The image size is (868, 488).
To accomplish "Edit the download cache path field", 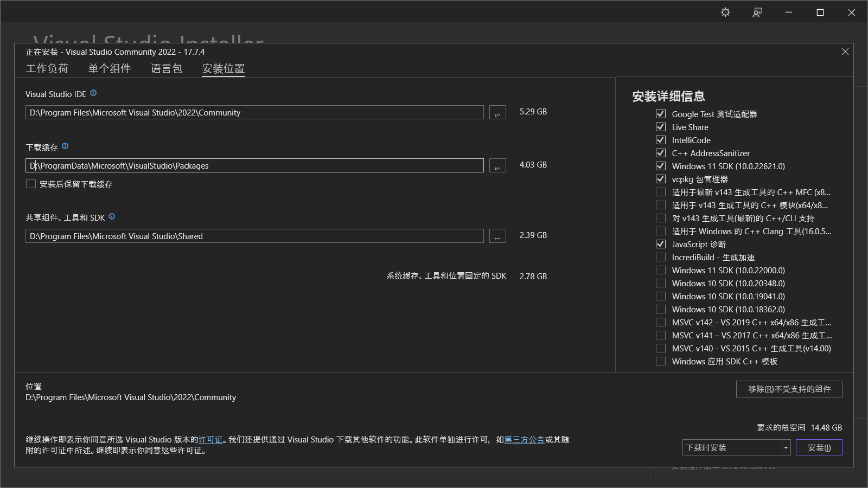I will (254, 165).
